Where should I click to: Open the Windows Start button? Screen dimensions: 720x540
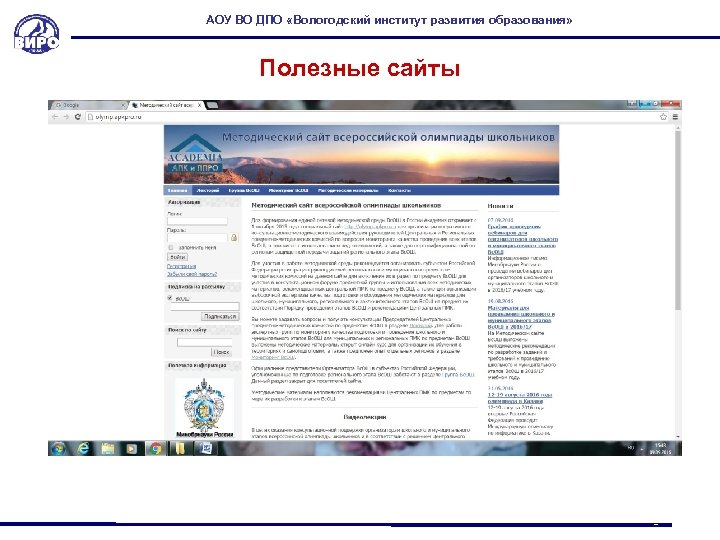[58, 448]
